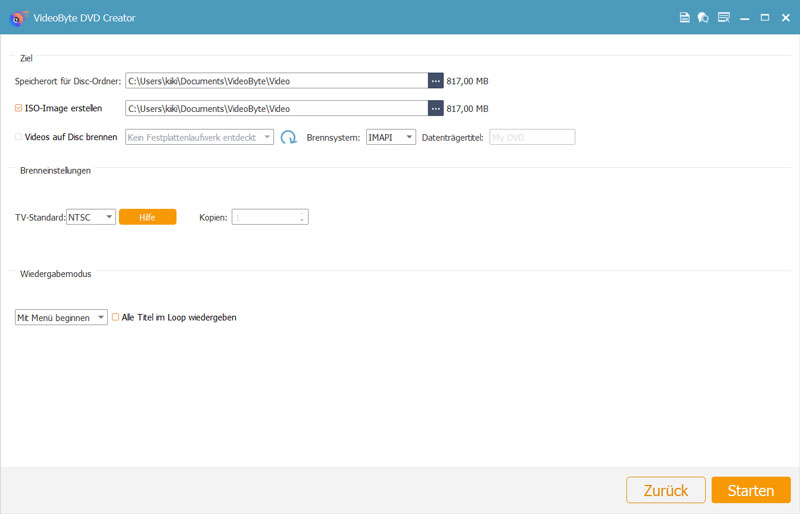Refresh the disc drive list

click(289, 137)
